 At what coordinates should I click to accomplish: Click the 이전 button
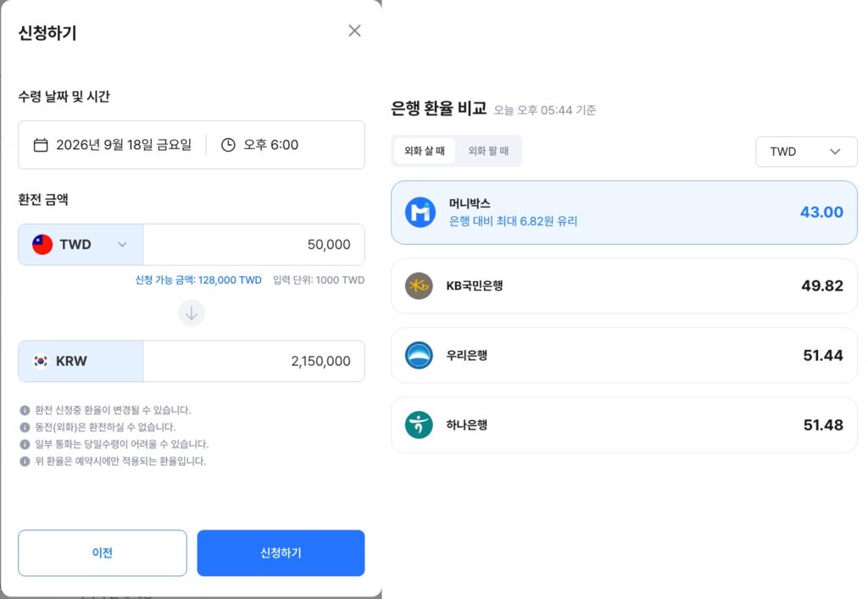tap(103, 553)
